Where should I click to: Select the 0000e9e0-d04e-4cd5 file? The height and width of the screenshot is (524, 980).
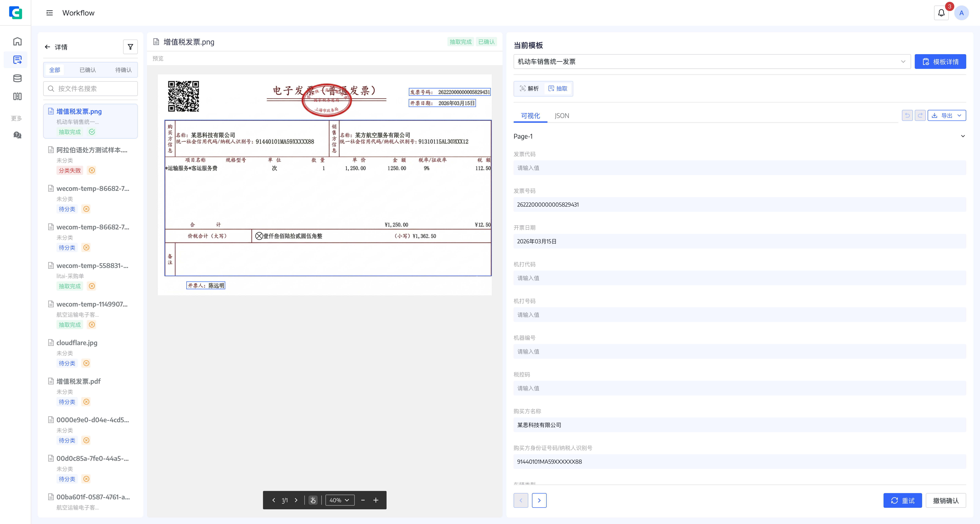[90, 430]
